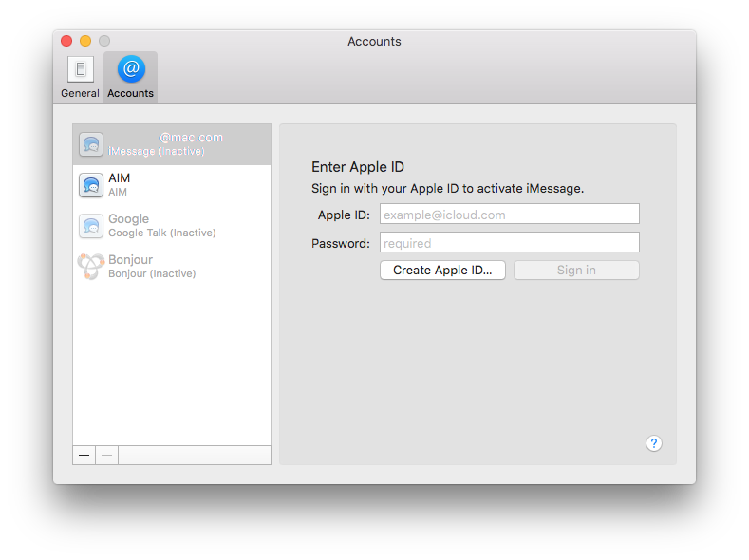Switch to the Accounts tab label
749x560 pixels.
(131, 93)
